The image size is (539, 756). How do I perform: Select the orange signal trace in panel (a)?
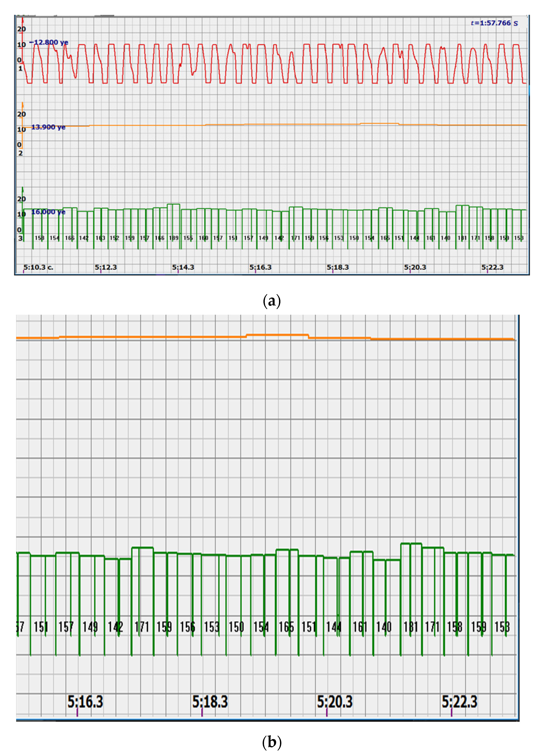click(x=266, y=125)
